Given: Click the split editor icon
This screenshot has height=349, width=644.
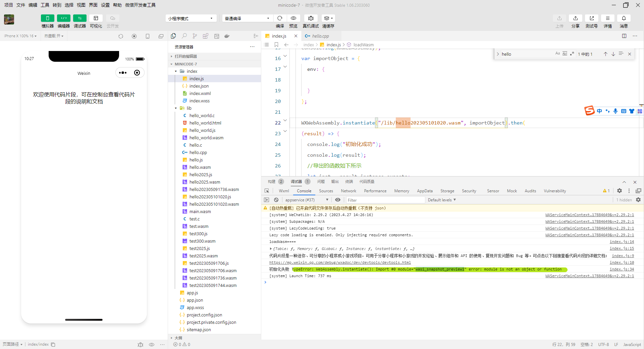Looking at the screenshot, I should [x=624, y=36].
